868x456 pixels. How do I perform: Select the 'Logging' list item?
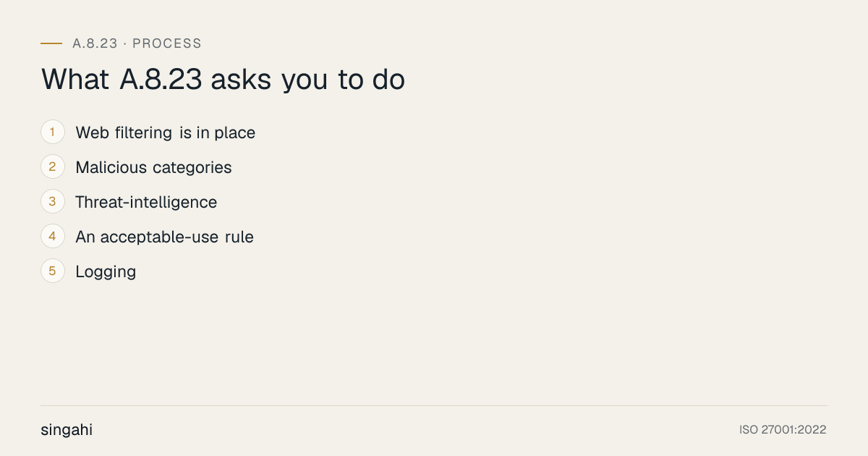coord(106,271)
